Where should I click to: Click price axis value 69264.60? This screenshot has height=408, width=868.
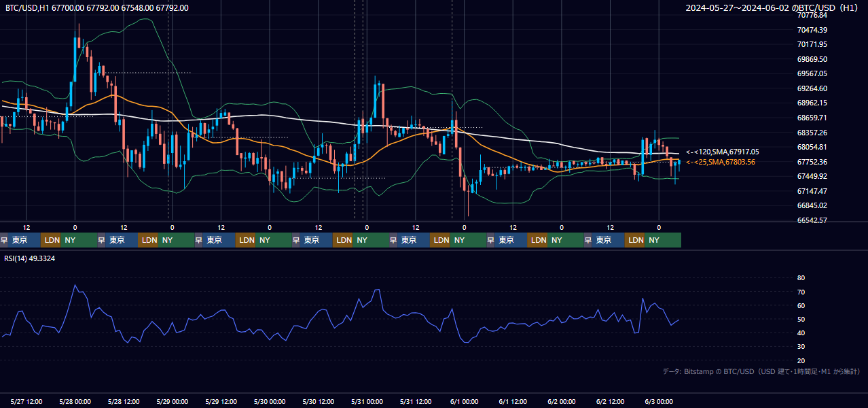812,88
